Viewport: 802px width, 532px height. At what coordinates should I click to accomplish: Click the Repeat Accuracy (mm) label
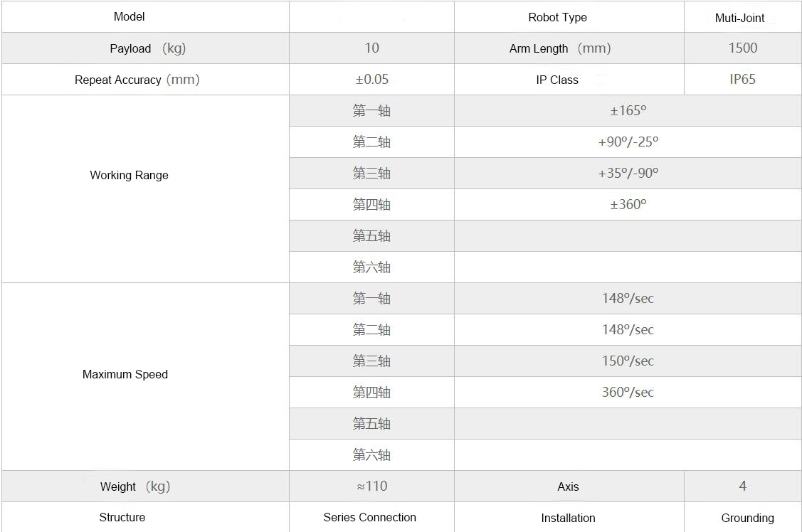click(x=137, y=80)
